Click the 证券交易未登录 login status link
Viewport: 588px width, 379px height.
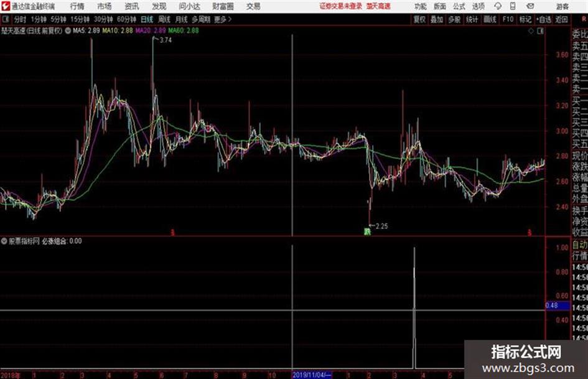coord(340,6)
